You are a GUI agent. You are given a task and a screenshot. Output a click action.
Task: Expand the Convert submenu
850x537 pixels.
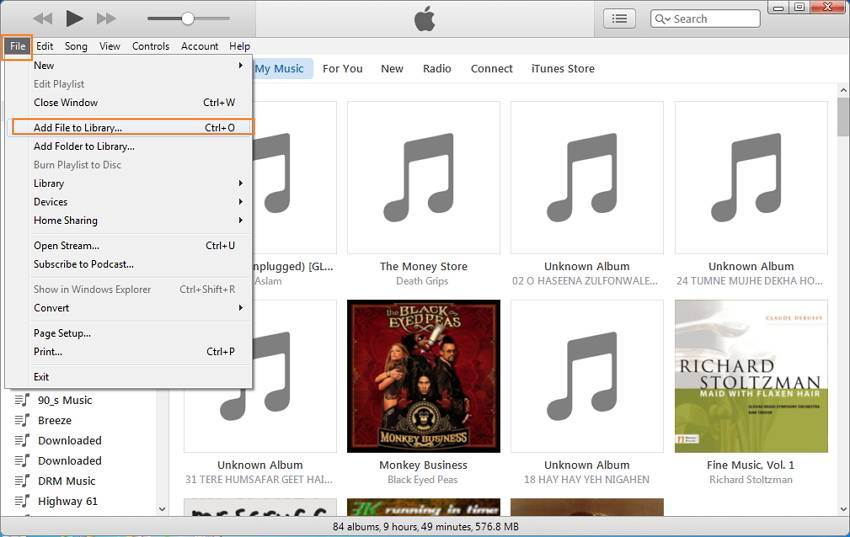(x=241, y=308)
